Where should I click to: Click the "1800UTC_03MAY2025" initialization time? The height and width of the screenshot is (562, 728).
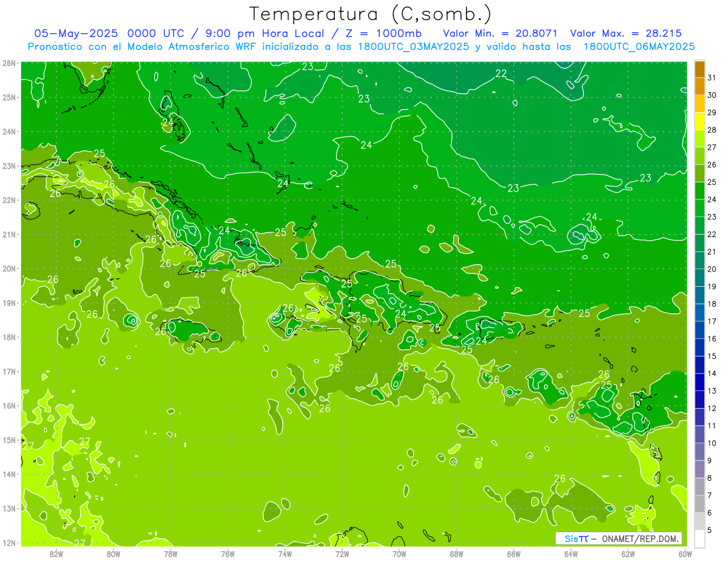tap(414, 47)
